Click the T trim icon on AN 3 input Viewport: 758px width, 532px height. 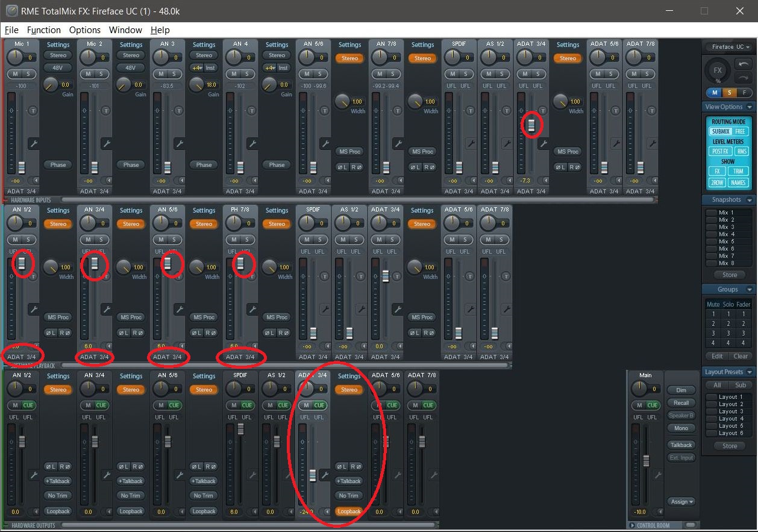[179, 111]
